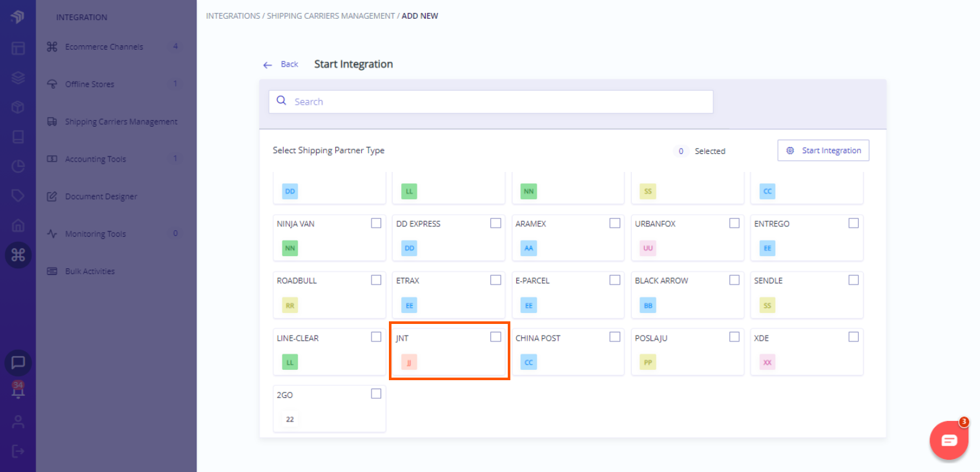The height and width of the screenshot is (472, 980).
Task: Click the XX badge on XDE card
Action: point(767,362)
